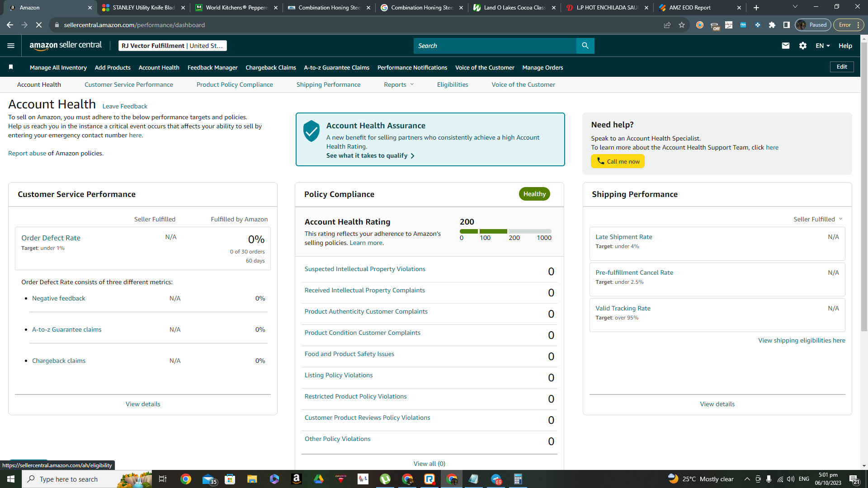Focus the Seller Central search field
The height and width of the screenshot is (488, 868).
pyautogui.click(x=495, y=46)
